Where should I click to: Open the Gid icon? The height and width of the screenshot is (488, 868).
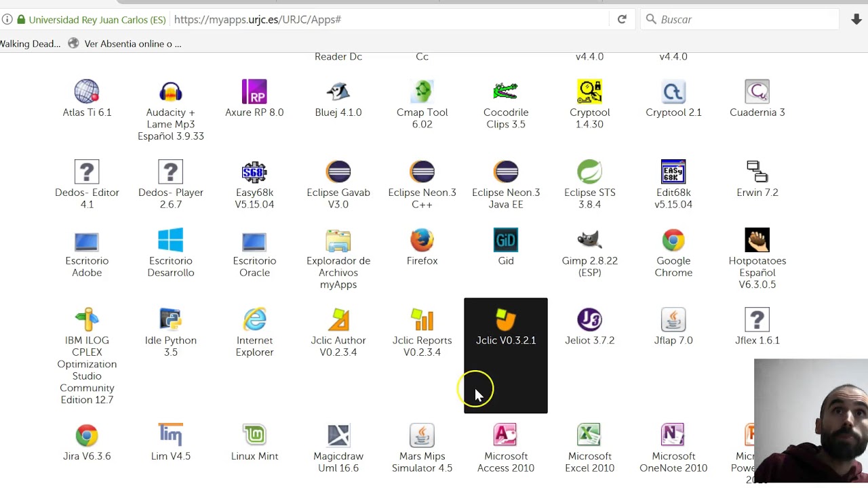coord(506,240)
